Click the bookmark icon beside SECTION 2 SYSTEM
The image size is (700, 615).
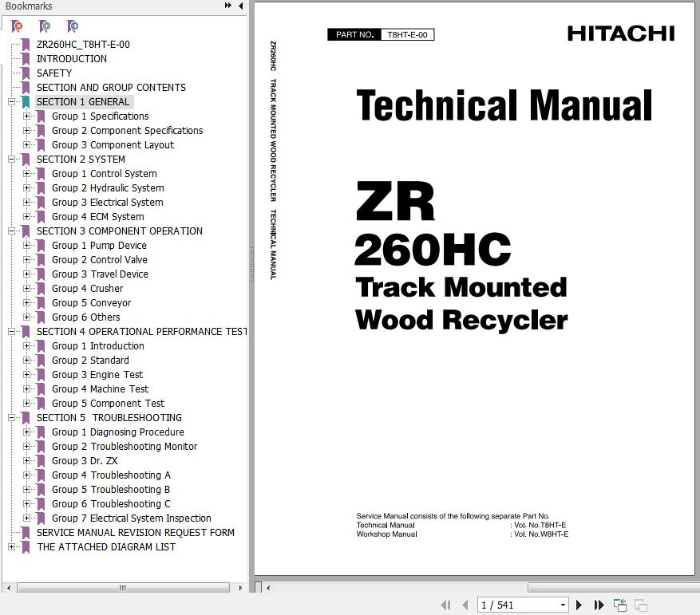[x=26, y=160]
